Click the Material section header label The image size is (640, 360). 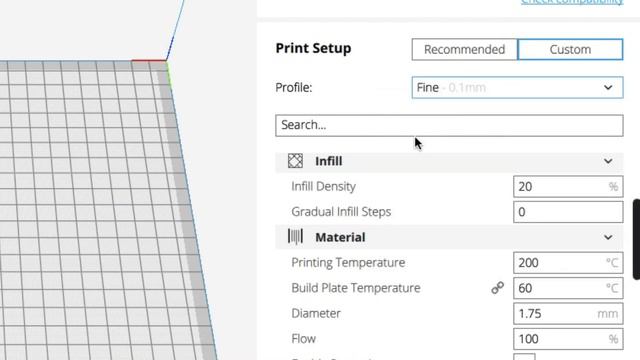click(340, 237)
